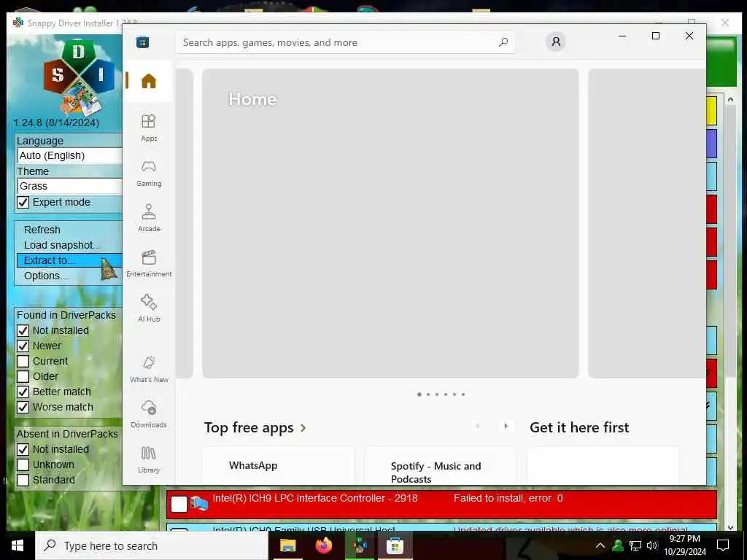
Task: Click the Store search input field
Action: [345, 42]
